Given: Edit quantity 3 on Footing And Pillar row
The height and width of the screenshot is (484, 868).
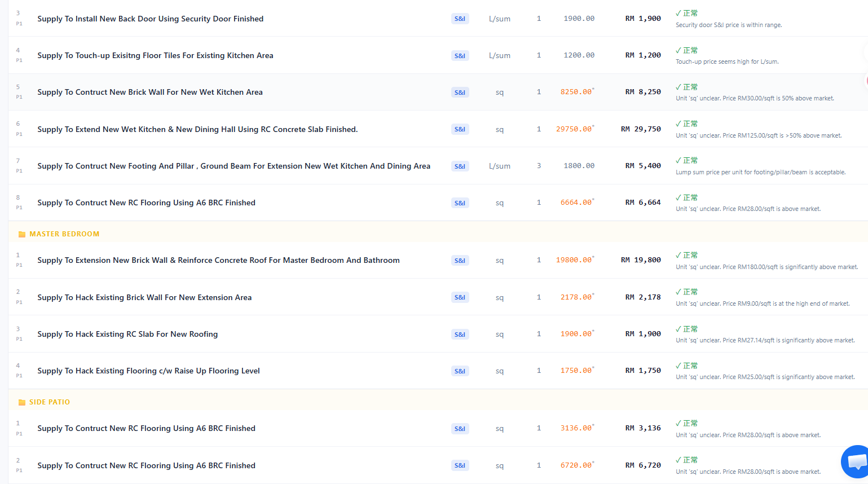Looking at the screenshot, I should coord(539,166).
